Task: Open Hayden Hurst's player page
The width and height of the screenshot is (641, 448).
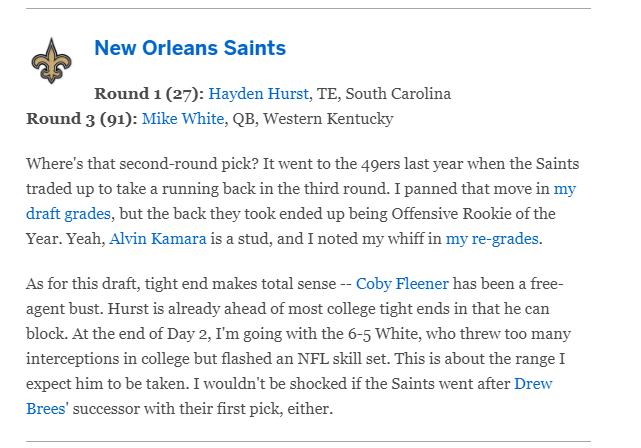Action: [258, 94]
